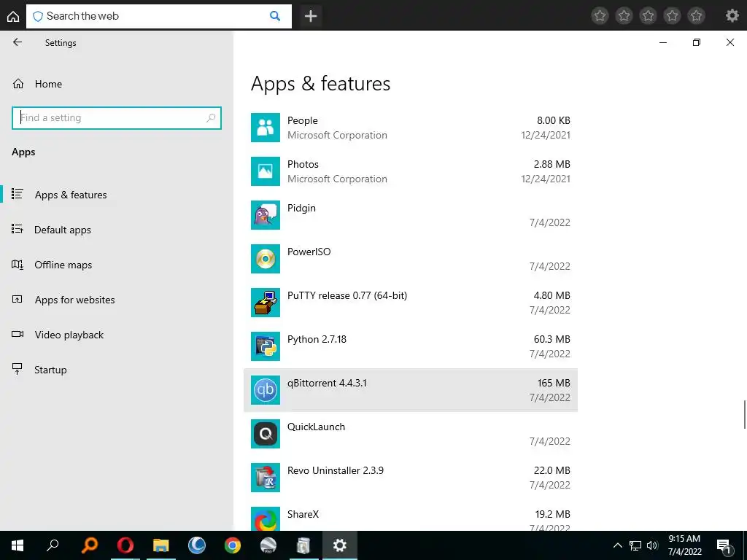The height and width of the screenshot is (560, 747).
Task: Click the Find a setting field
Action: 117,117
